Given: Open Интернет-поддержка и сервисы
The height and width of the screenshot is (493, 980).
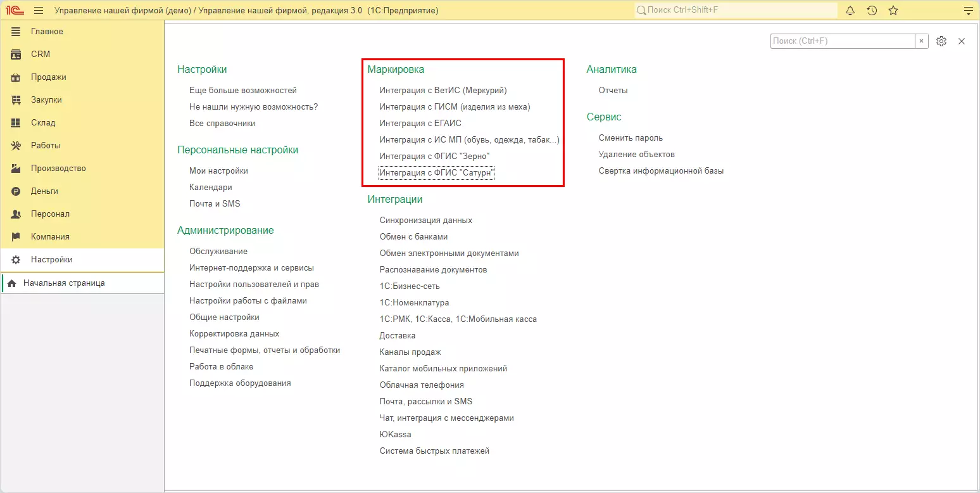Looking at the screenshot, I should (251, 268).
